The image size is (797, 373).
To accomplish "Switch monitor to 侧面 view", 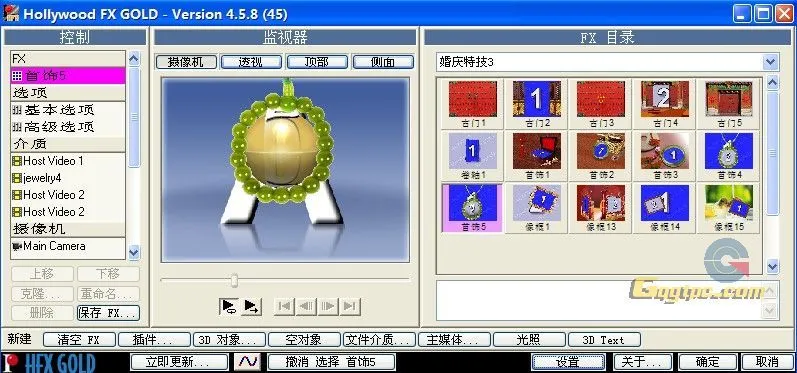I will click(383, 62).
